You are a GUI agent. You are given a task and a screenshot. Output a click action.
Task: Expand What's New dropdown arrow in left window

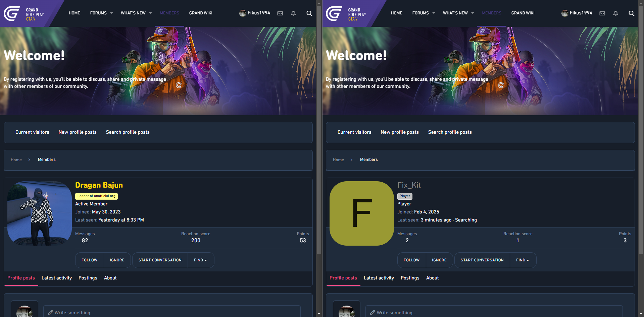pos(151,13)
